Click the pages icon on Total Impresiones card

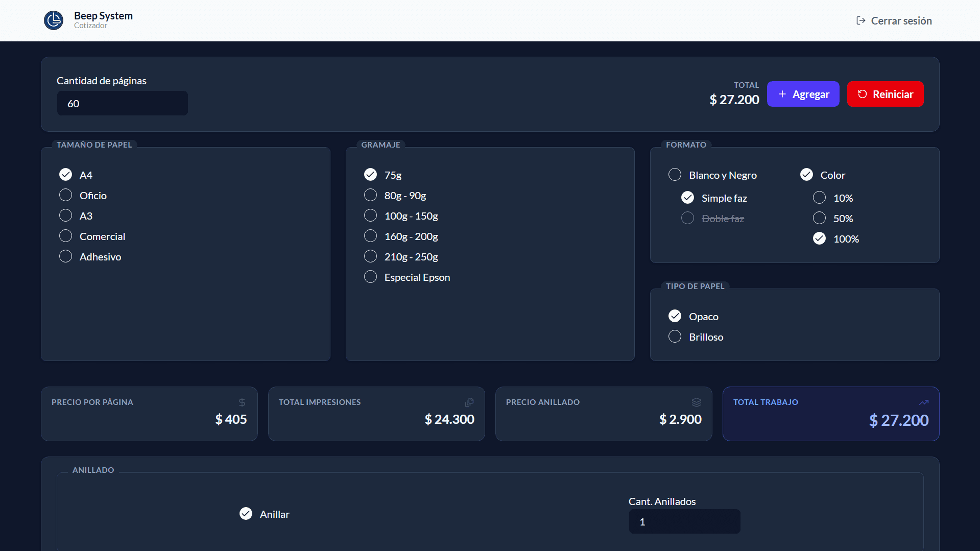(x=469, y=402)
